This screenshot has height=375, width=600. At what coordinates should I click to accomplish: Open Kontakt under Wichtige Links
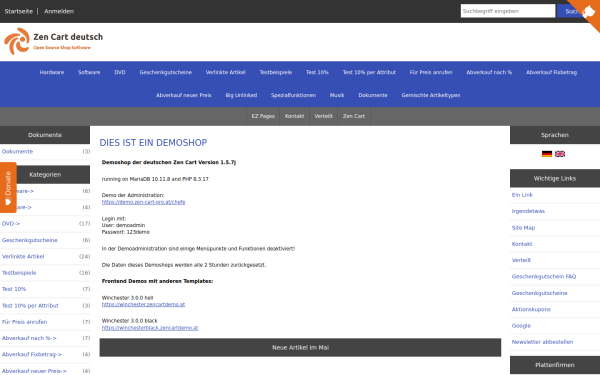coord(522,244)
